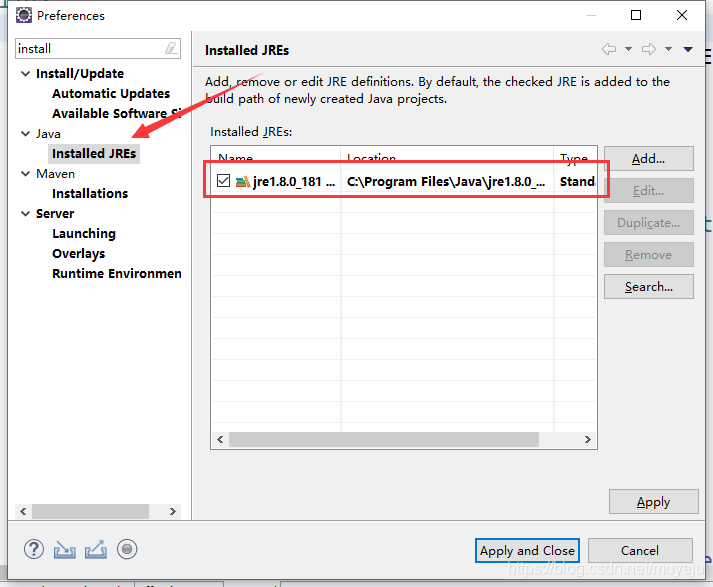
Task: Select the Java category label
Action: click(x=48, y=134)
